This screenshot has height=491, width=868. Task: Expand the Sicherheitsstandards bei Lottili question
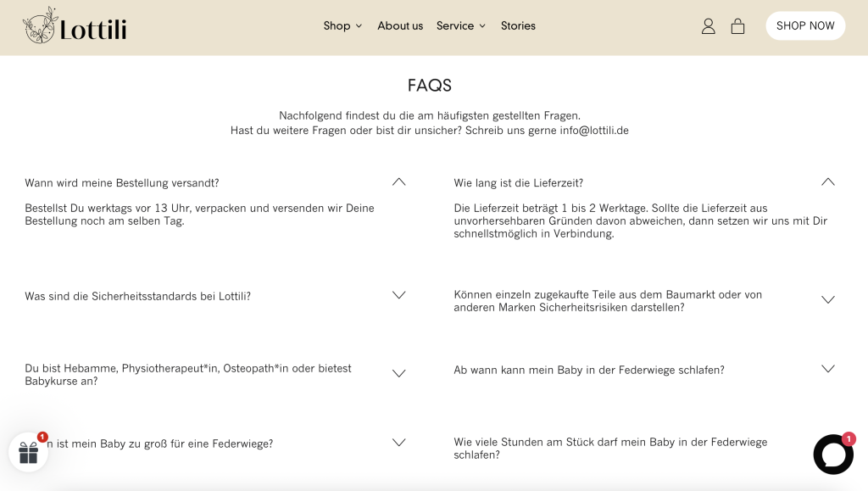click(399, 295)
